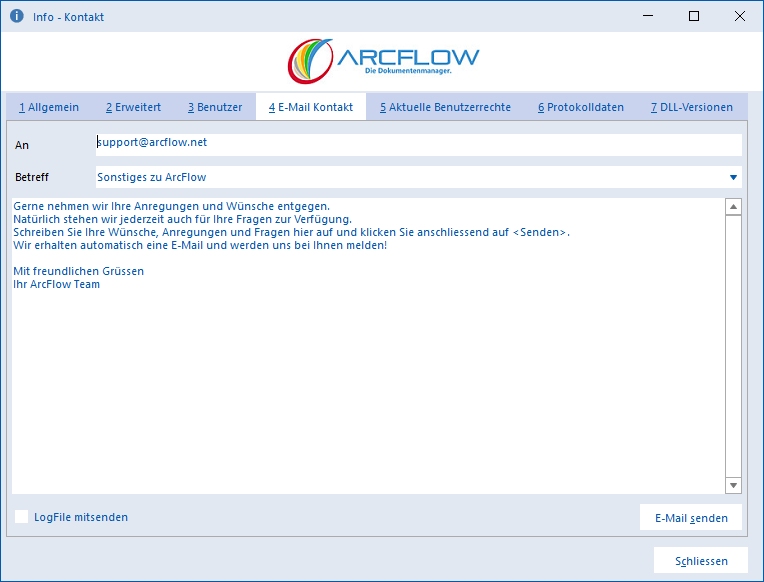The width and height of the screenshot is (764, 582).
Task: Open the 4 E-Mail Kontakt tab
Action: pos(311,107)
